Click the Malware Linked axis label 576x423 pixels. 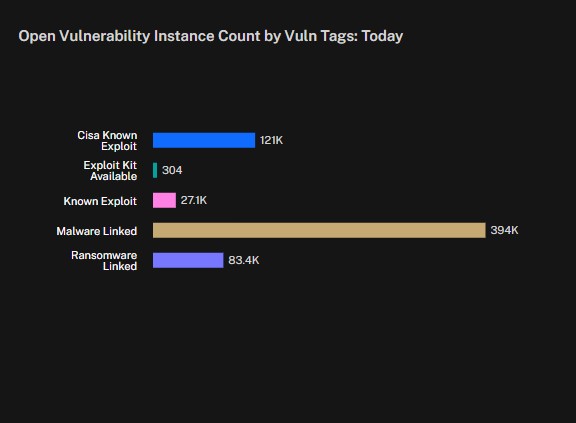point(97,231)
